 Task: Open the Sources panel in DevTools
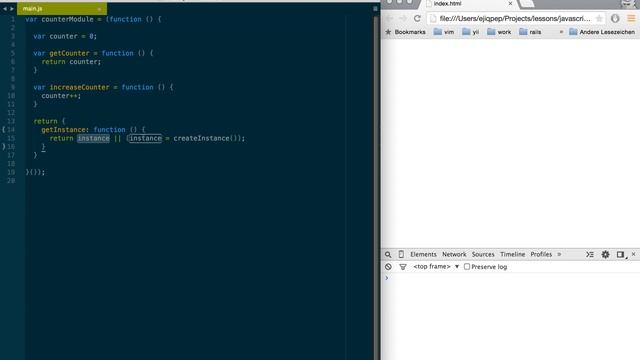[483, 254]
